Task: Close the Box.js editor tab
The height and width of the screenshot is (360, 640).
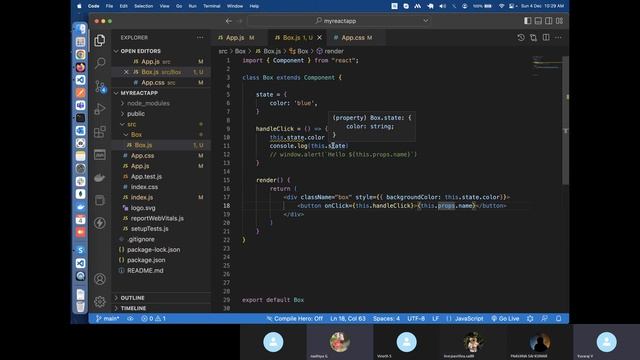Action: [320, 38]
